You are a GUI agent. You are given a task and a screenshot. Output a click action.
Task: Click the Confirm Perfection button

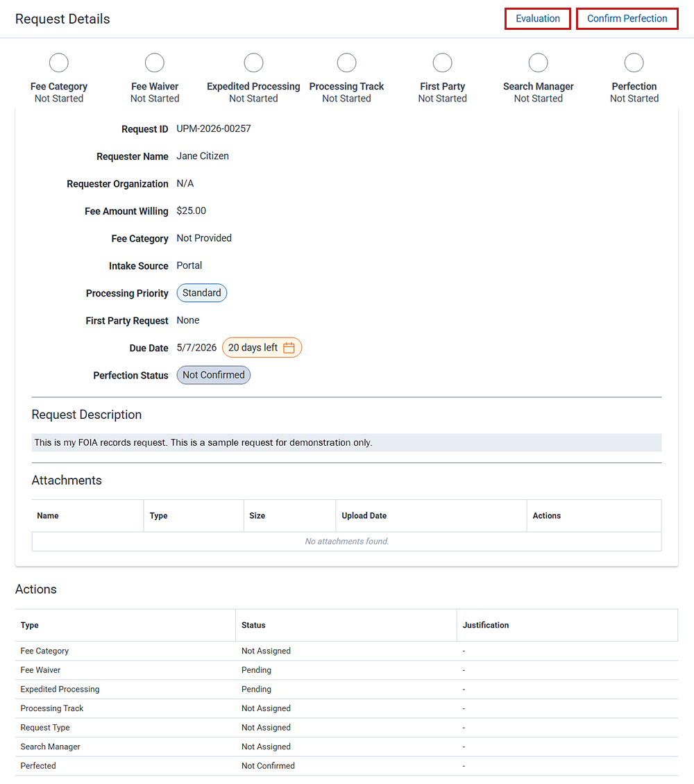(627, 18)
